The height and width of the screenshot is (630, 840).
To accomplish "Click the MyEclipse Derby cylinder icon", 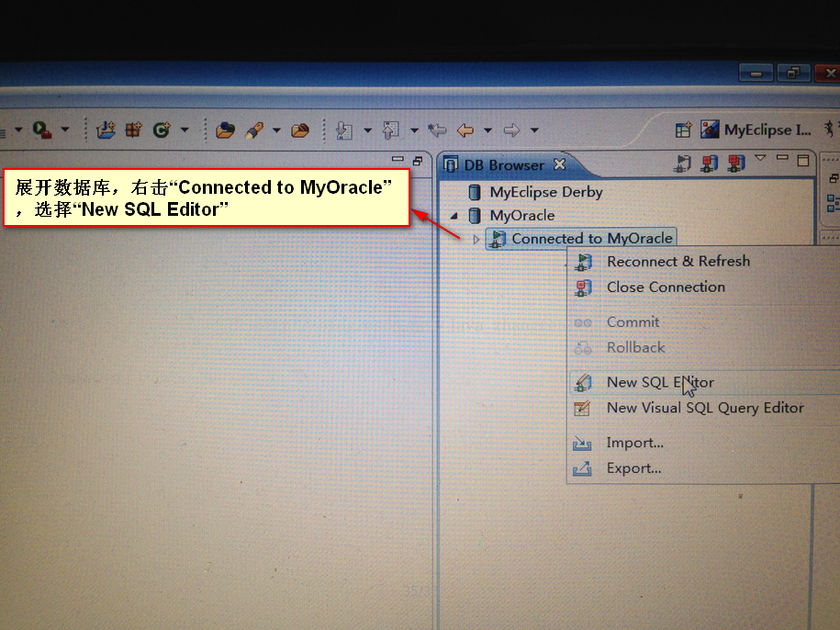I will (x=475, y=192).
